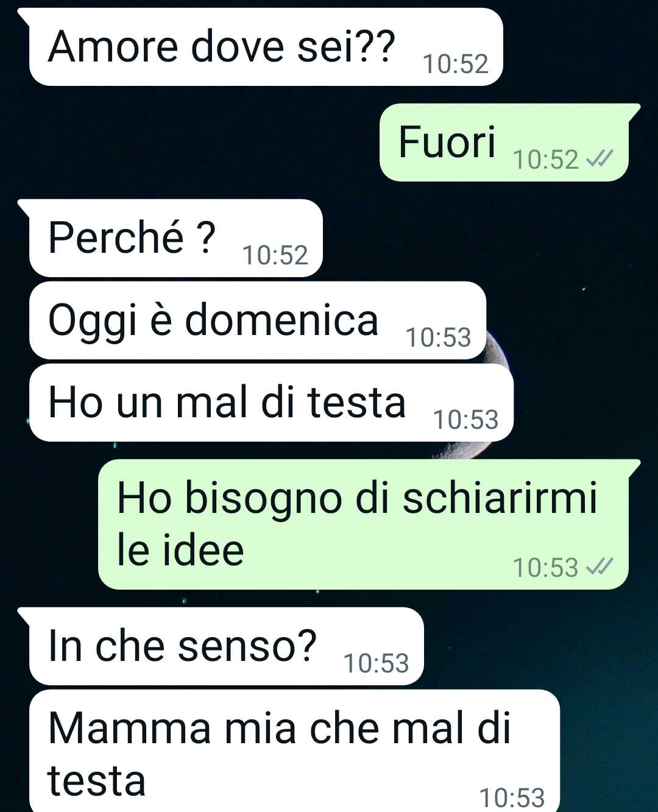This screenshot has width=658, height=812.
Task: Click the 10:53 timestamp on 'In che senso?'
Action: pyautogui.click(x=377, y=663)
